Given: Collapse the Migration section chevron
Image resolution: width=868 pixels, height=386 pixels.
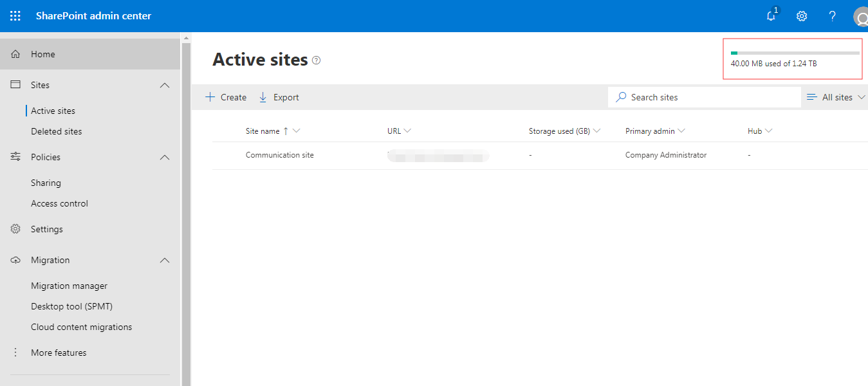Looking at the screenshot, I should pyautogui.click(x=165, y=260).
